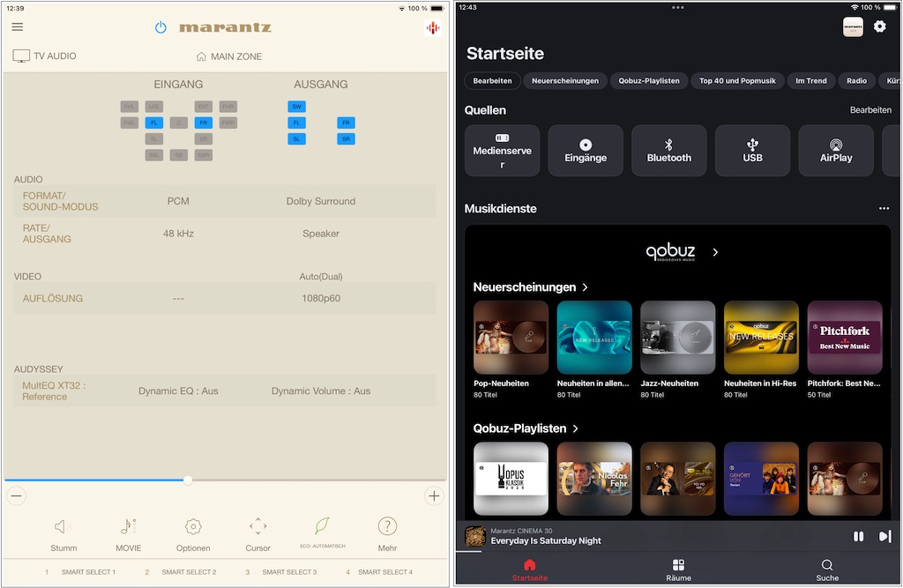
Task: Switch to the Räume tab
Action: (678, 569)
